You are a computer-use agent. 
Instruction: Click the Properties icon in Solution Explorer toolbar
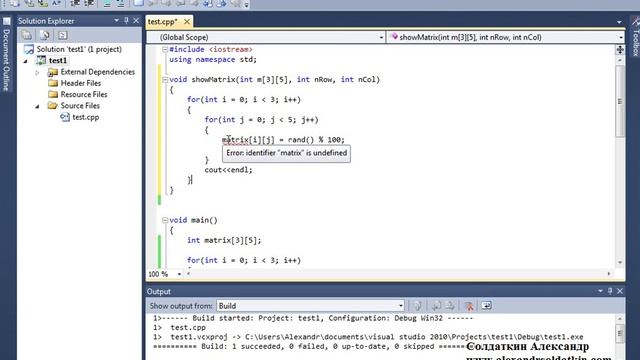pyautogui.click(x=27, y=36)
